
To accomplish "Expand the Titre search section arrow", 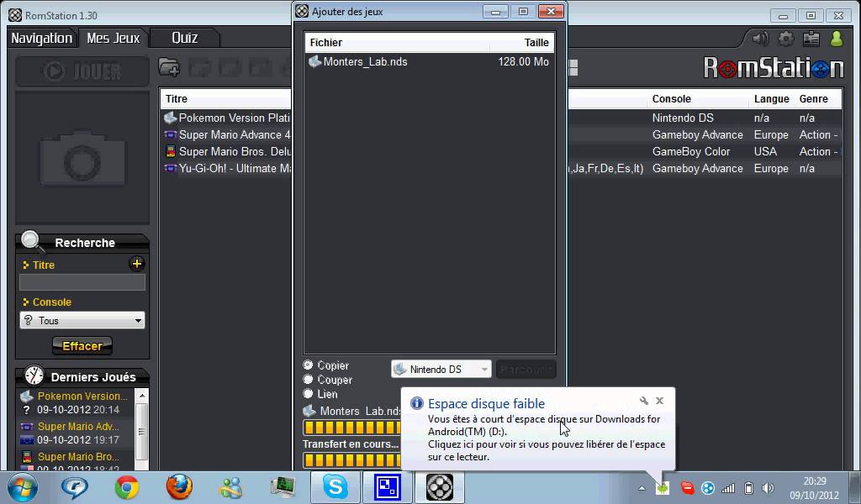I will pyautogui.click(x=25, y=265).
